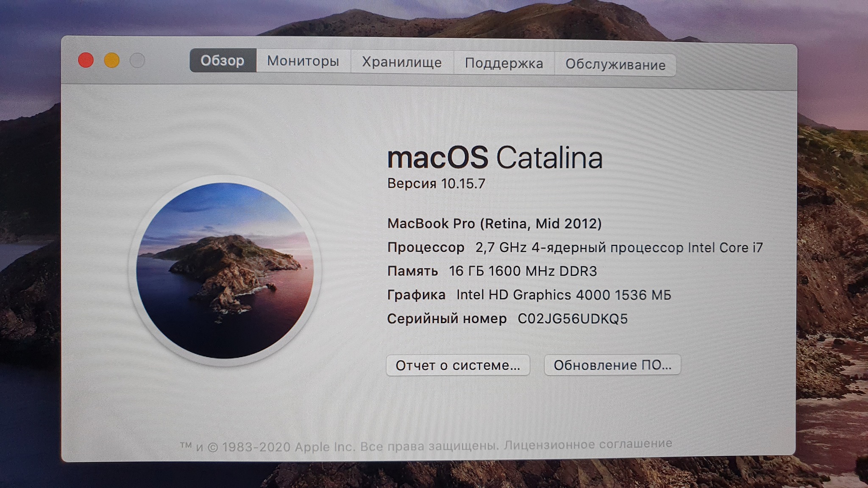This screenshot has height=488, width=868.
Task: Click the Версия 10.15.7 version text
Action: click(436, 183)
